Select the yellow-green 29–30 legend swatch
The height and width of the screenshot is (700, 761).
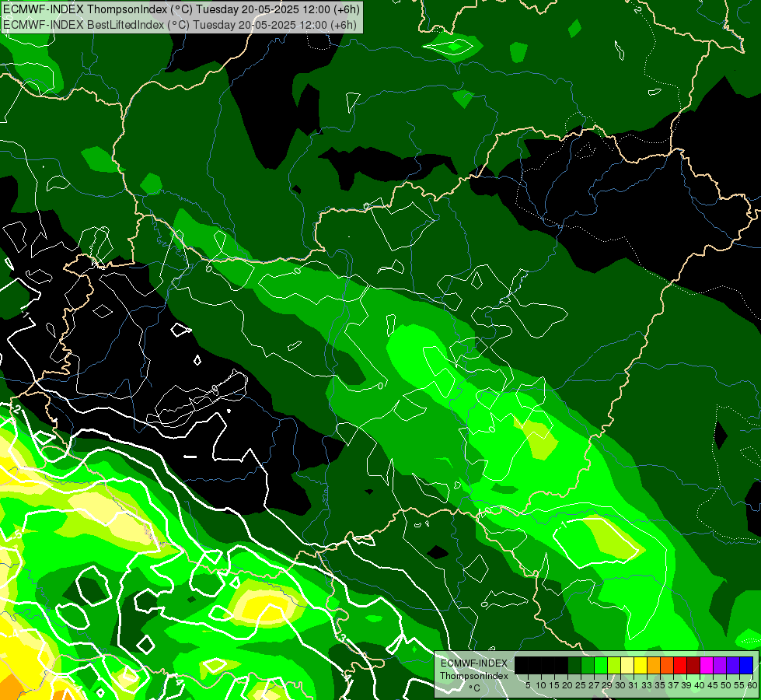point(614,665)
